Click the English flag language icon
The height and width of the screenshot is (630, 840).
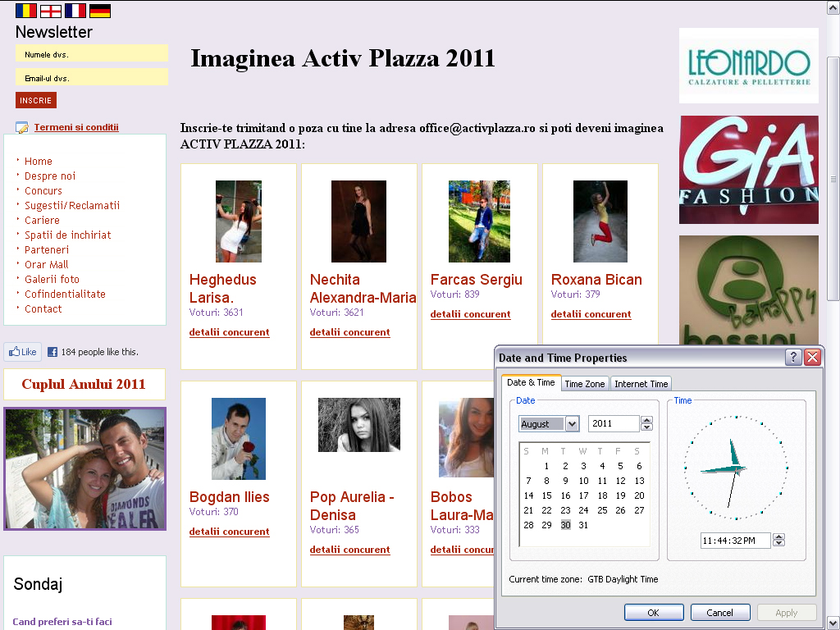click(x=50, y=11)
